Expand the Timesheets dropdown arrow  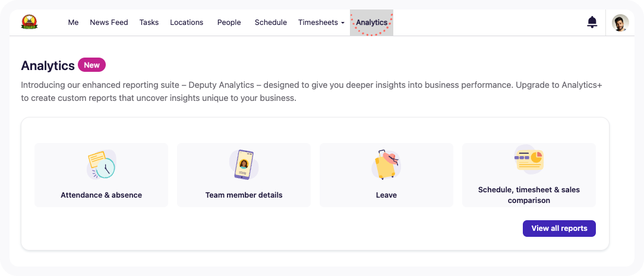coord(343,23)
